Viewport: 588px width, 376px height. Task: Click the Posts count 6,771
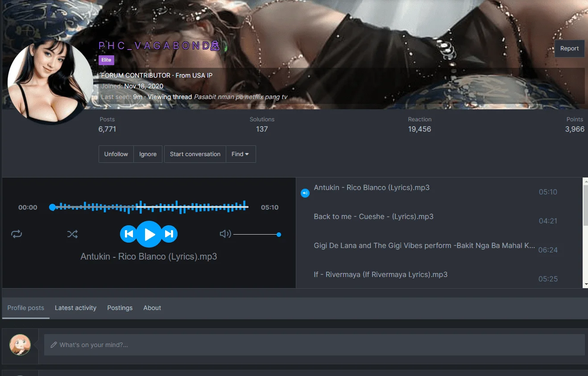(x=107, y=129)
